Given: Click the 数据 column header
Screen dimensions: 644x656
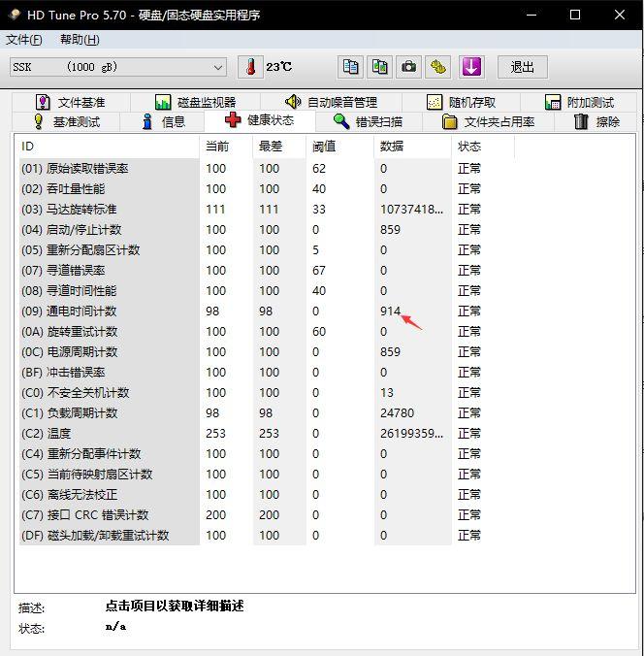Looking at the screenshot, I should [413, 147].
